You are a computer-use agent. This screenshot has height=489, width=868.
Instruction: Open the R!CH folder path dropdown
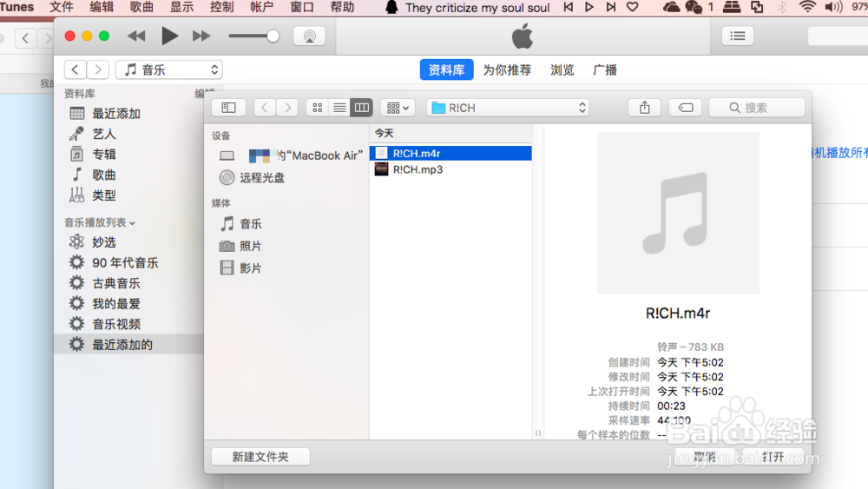click(508, 108)
